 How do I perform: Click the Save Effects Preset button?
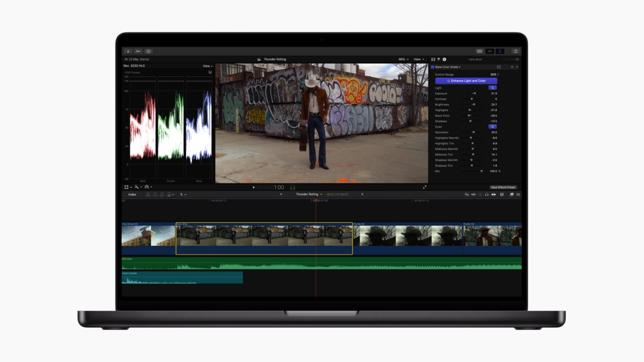click(x=503, y=188)
